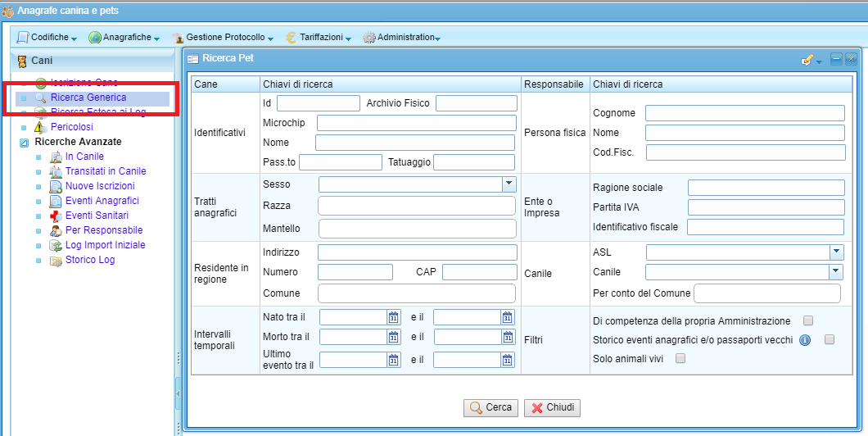Screen dimensions: 868x436
Task: Click the Ricerca Pet window tools icon
Action: 807,59
